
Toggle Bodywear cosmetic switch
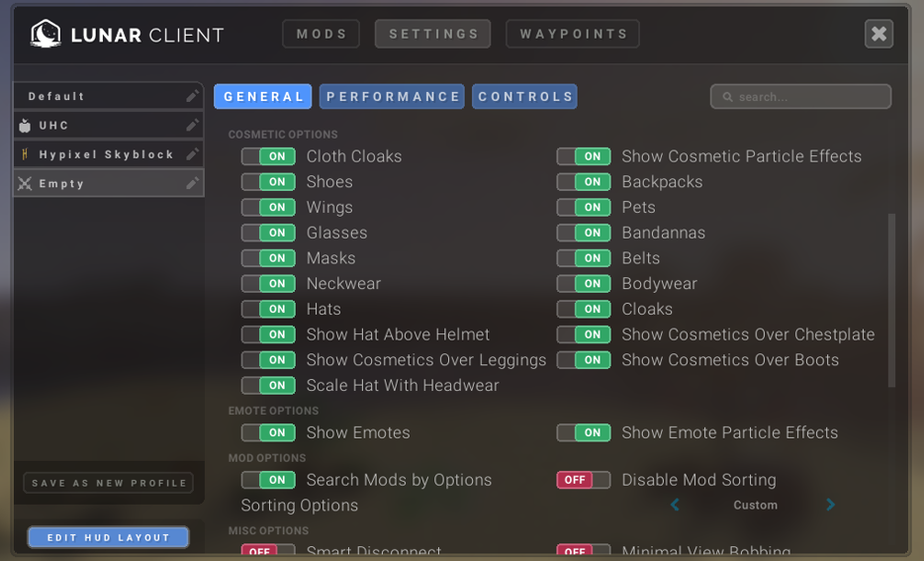coord(584,283)
